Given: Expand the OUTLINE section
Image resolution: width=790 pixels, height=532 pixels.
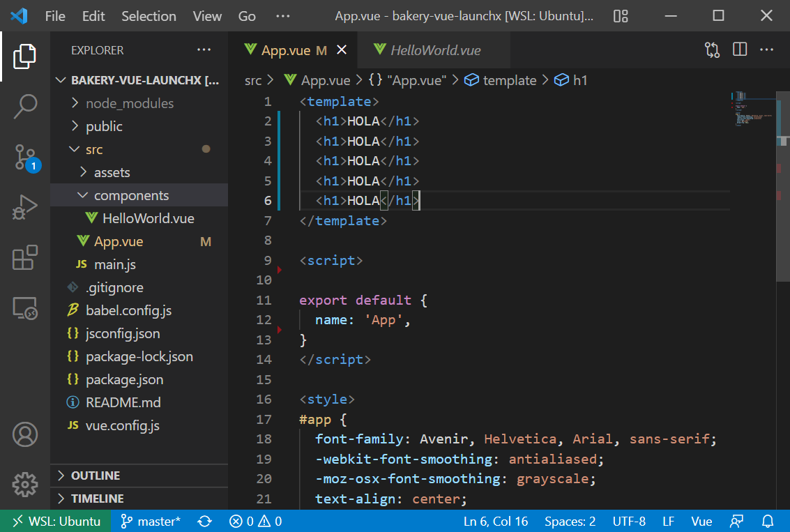Looking at the screenshot, I should click(x=139, y=476).
